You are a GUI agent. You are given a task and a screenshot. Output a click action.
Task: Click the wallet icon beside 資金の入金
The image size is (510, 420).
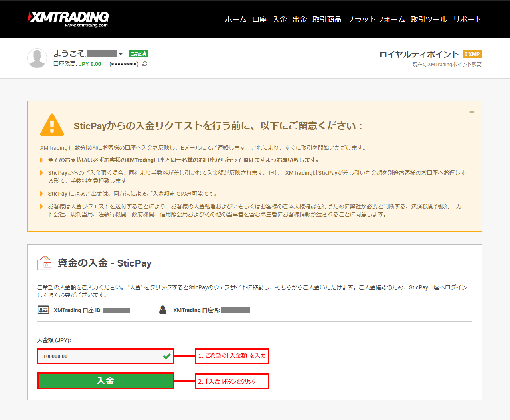[44, 263]
